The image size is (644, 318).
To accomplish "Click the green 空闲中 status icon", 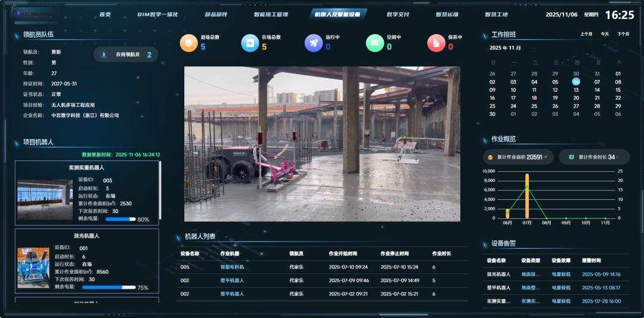I will [x=374, y=43].
